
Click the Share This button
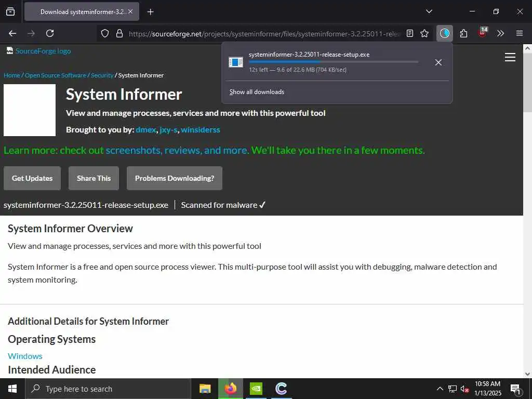pos(94,178)
